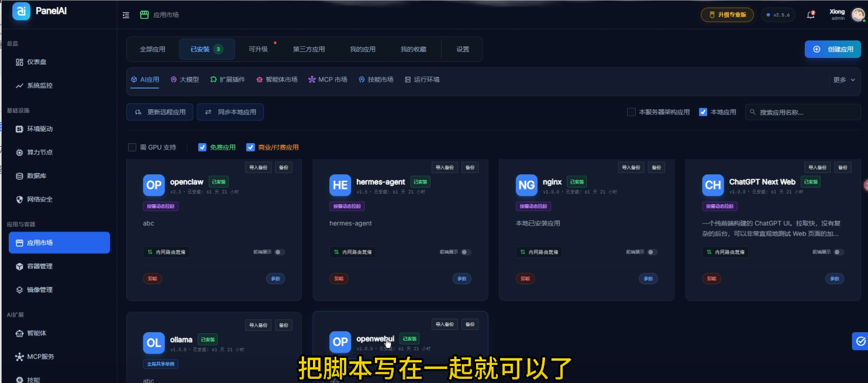The width and height of the screenshot is (868, 383).
Task: Select the 大模型 category tab
Action: pos(185,80)
